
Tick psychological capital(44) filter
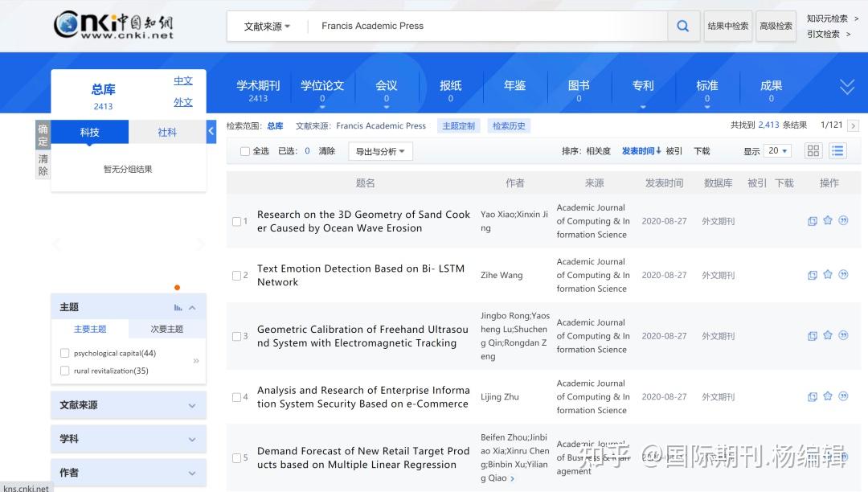tap(65, 353)
